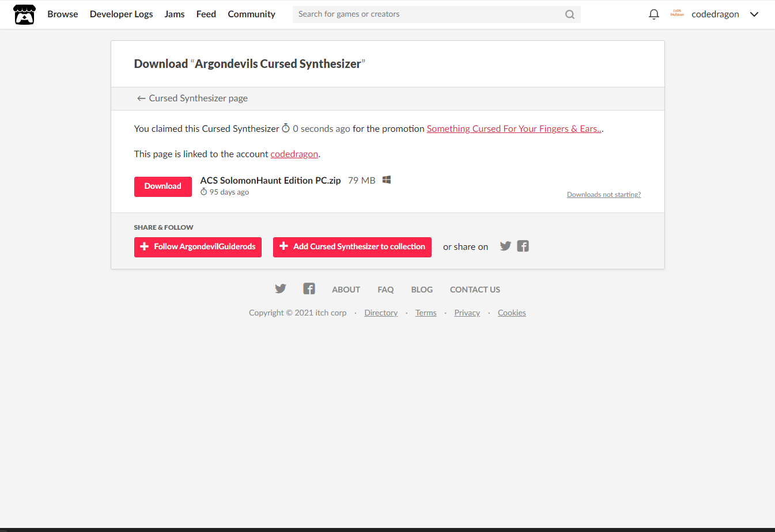Share on Twitter beside share text
Image resolution: width=775 pixels, height=532 pixels.
tap(505, 246)
